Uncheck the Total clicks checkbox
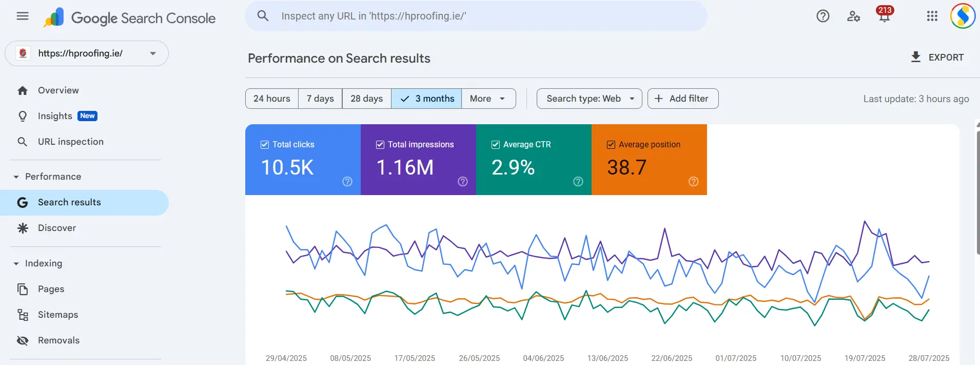This screenshot has height=365, width=980. 265,145
